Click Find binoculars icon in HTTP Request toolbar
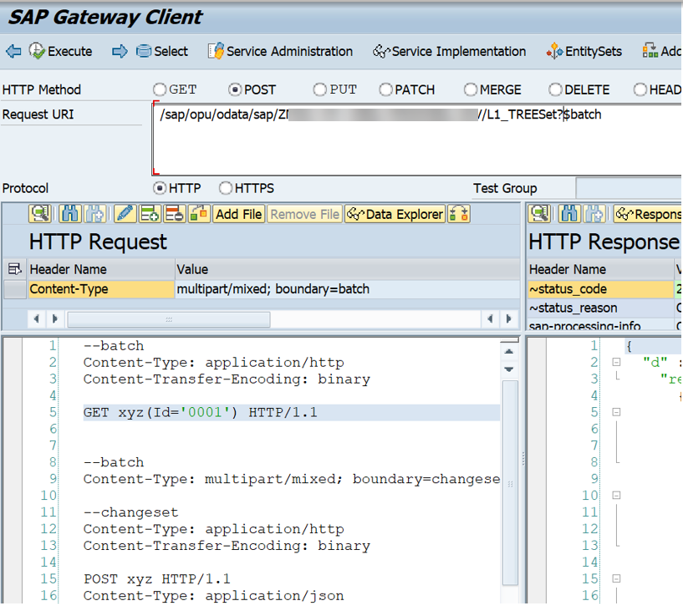Screen dimensions: 683x616 [70, 214]
